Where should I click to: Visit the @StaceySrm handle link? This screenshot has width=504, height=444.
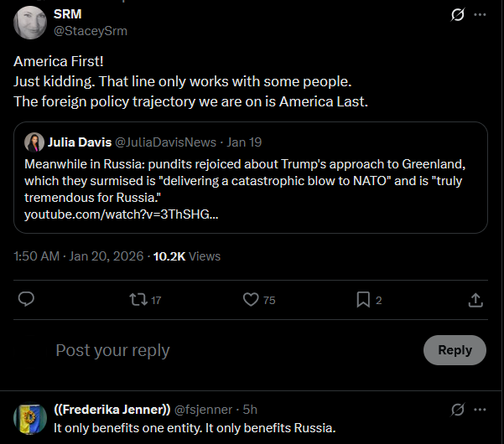90,31
